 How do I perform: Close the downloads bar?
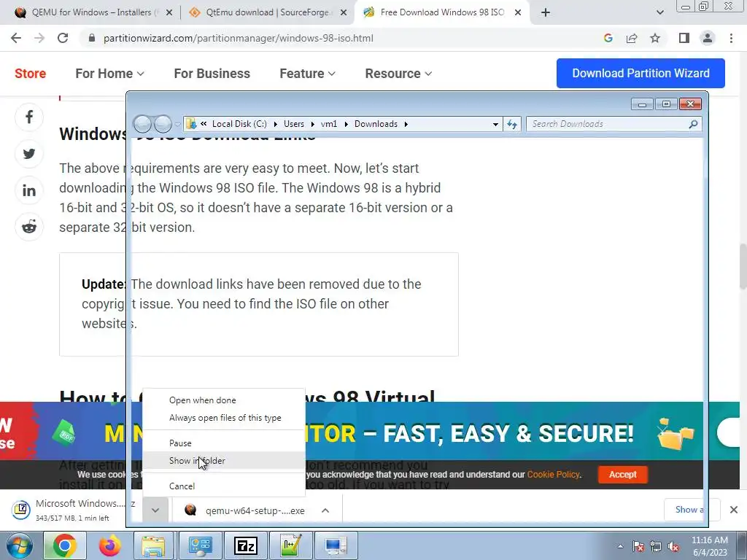734,510
